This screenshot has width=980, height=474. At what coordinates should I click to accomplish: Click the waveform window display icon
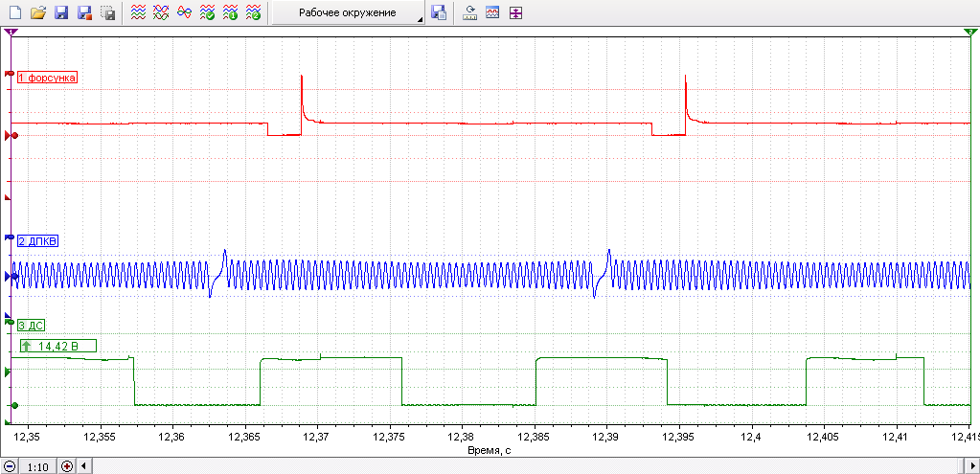tap(492, 12)
